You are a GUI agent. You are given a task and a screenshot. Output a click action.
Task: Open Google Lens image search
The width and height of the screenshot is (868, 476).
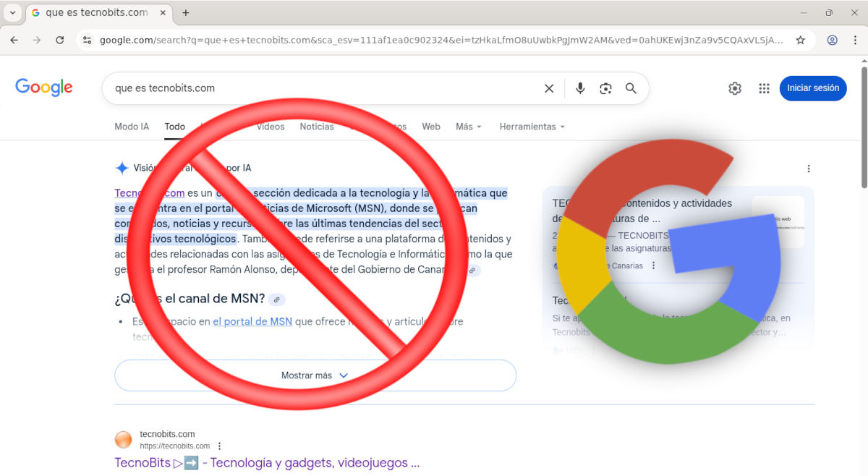(605, 88)
